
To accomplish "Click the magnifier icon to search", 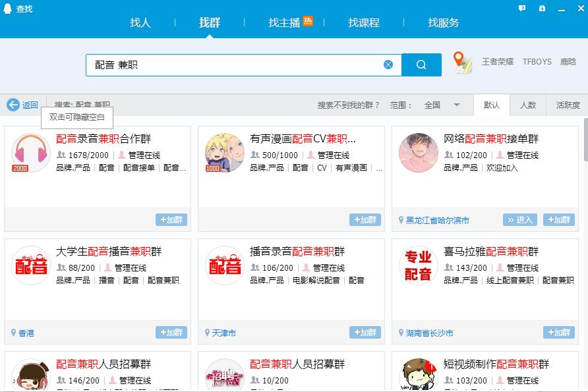I will click(x=421, y=64).
